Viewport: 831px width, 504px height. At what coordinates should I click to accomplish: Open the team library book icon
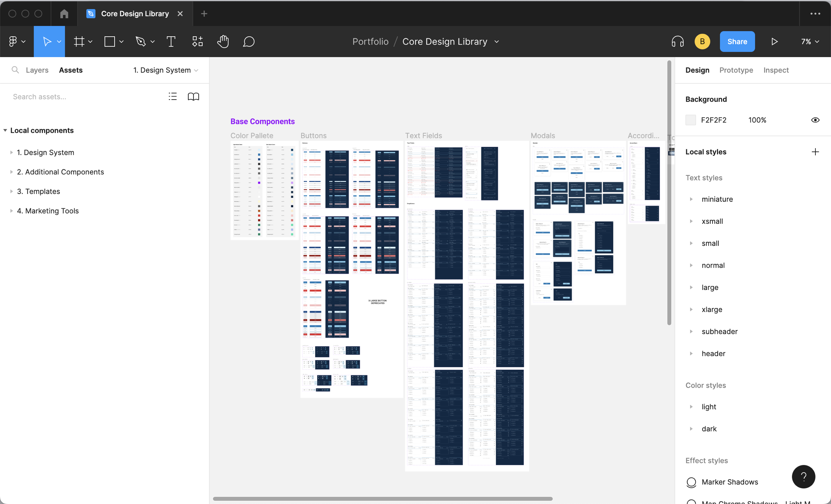(193, 97)
